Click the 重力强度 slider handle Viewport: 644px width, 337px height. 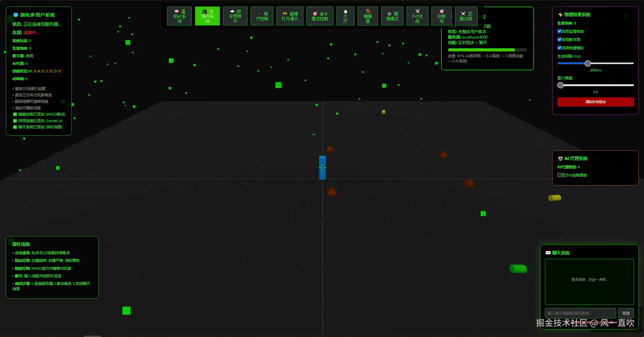click(560, 85)
